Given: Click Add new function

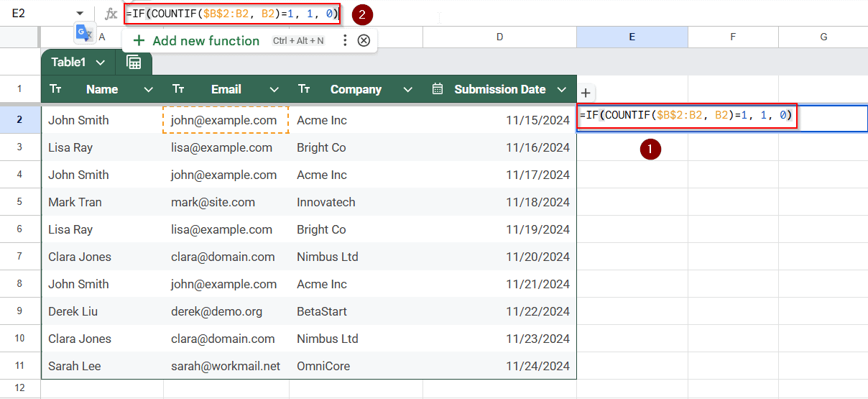Looking at the screenshot, I should 196,41.
